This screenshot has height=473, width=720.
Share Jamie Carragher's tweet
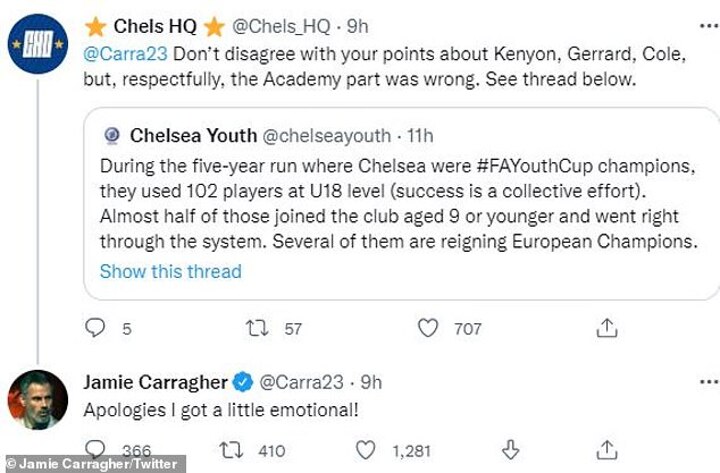click(606, 449)
